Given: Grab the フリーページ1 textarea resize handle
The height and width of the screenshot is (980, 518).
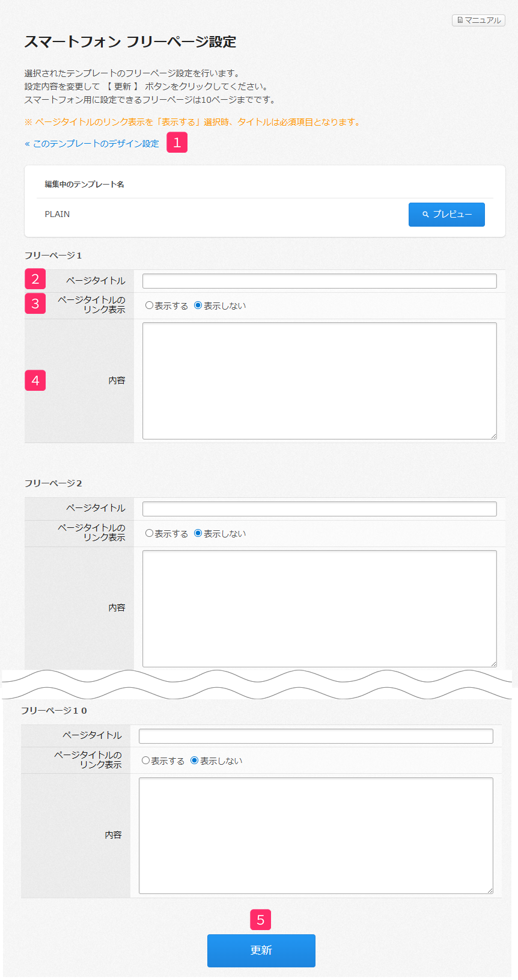Looking at the screenshot, I should (493, 436).
